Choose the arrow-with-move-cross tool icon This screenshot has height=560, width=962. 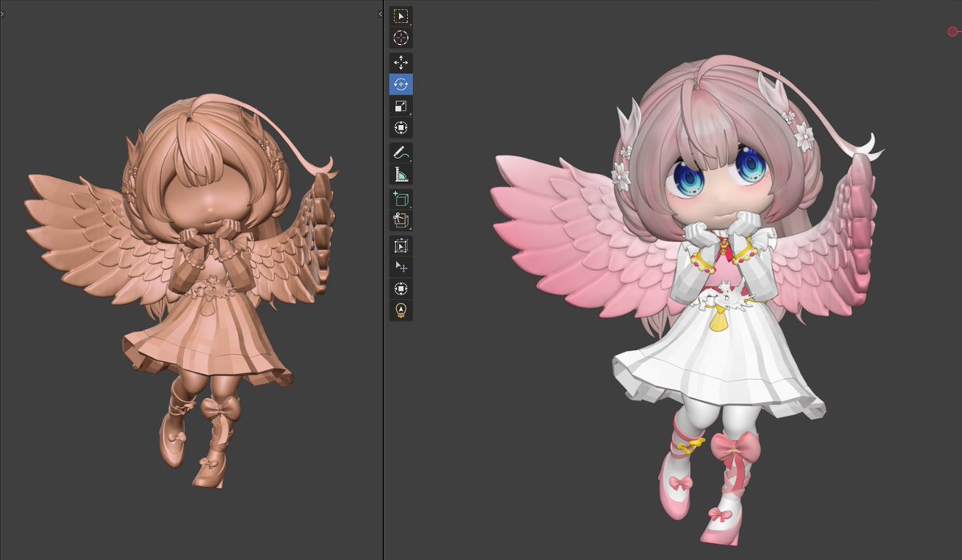(x=401, y=267)
